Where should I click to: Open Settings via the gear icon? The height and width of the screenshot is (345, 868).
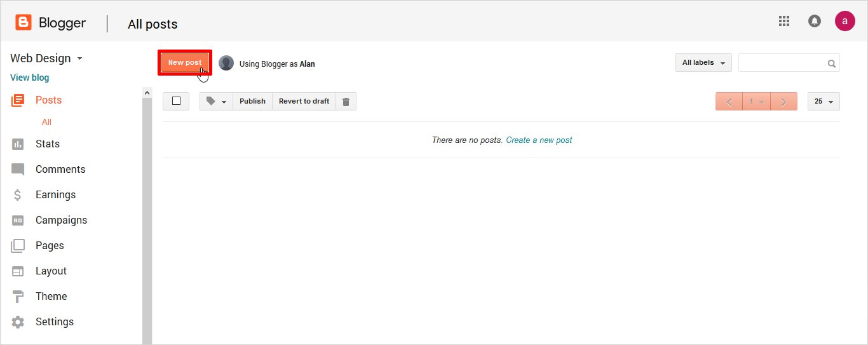click(x=18, y=322)
